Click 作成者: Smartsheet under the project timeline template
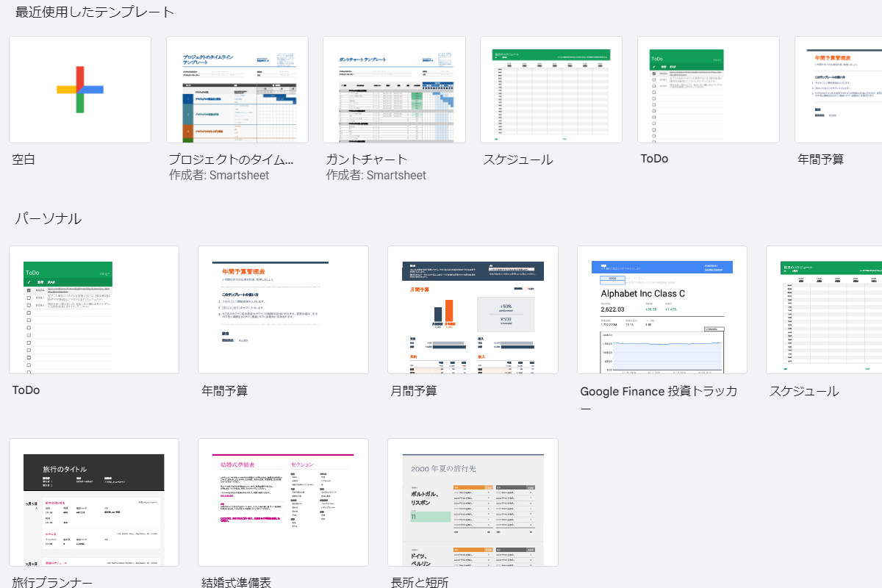 [219, 176]
